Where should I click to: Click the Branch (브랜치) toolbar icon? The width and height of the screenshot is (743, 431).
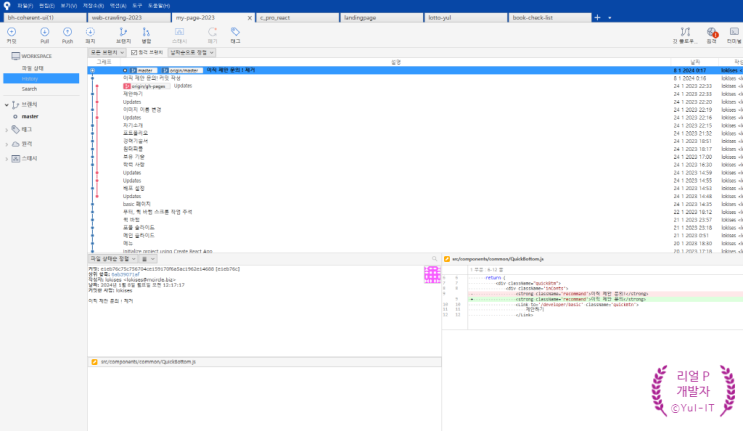[123, 32]
